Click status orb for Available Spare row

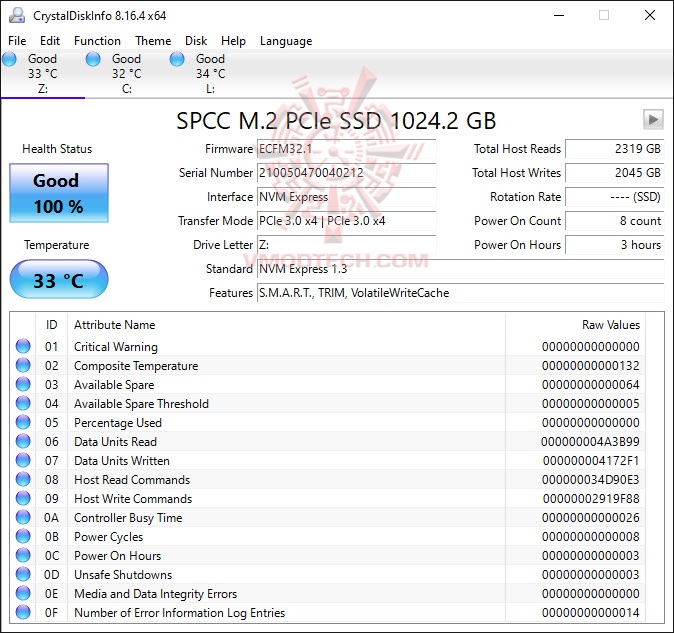[23, 384]
